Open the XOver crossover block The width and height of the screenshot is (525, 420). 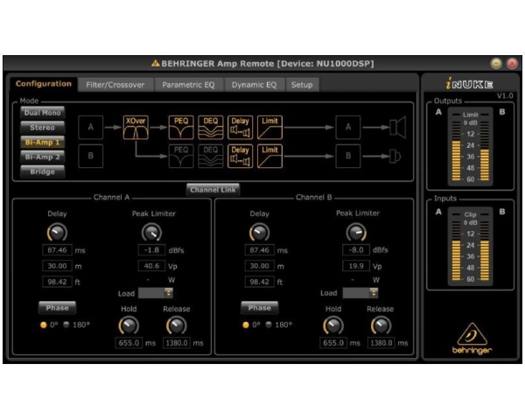(x=136, y=128)
